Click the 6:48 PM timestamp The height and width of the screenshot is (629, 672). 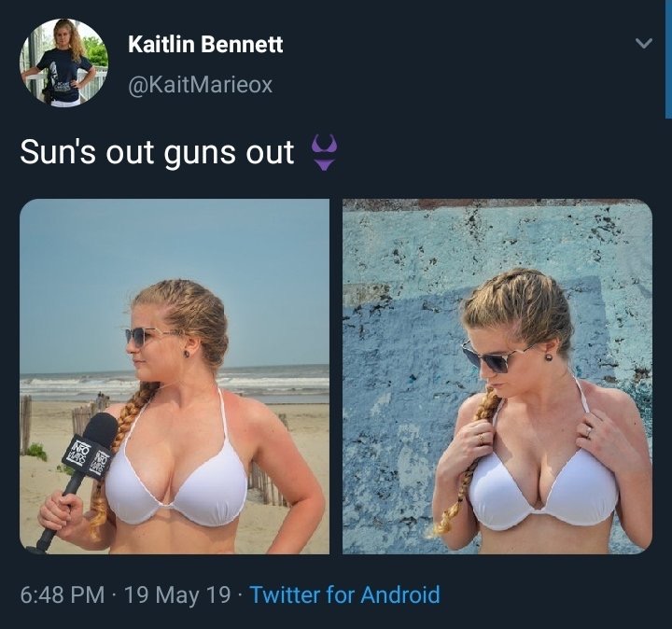point(63,594)
